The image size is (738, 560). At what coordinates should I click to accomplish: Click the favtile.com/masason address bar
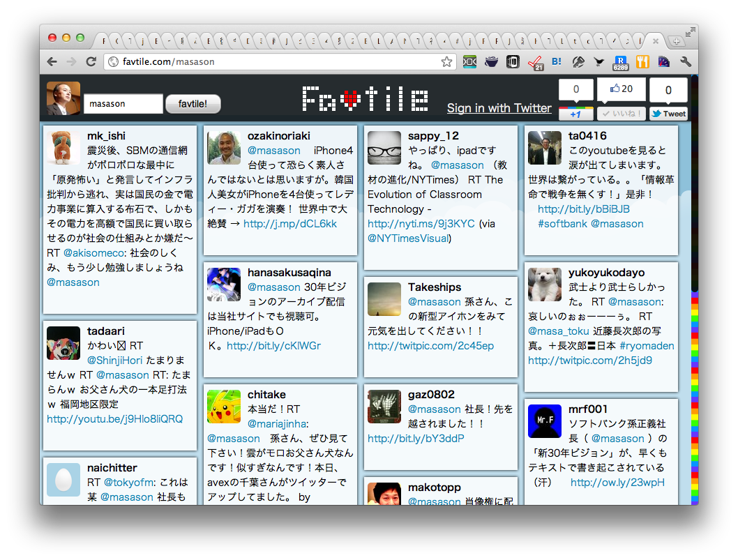280,61
